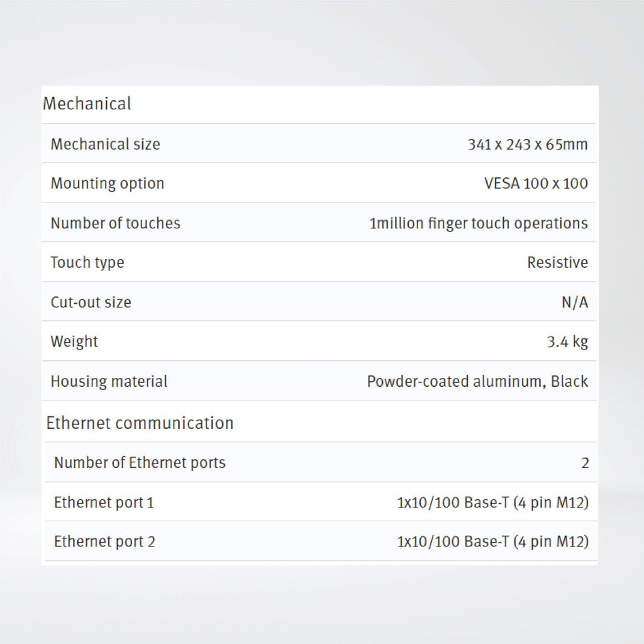Screen dimensions: 644x644
Task: Click the Ethernet port 2 label
Action: (104, 541)
